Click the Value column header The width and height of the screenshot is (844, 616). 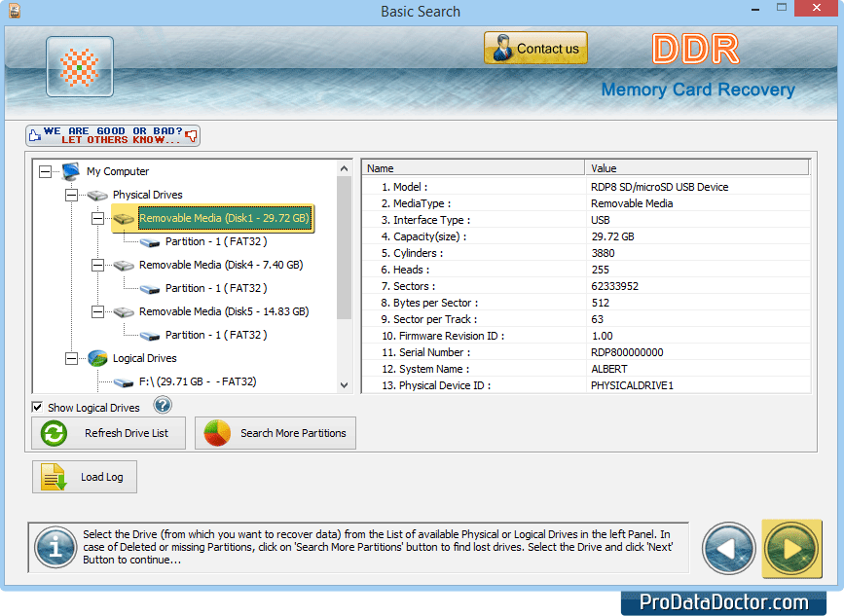click(x=697, y=168)
